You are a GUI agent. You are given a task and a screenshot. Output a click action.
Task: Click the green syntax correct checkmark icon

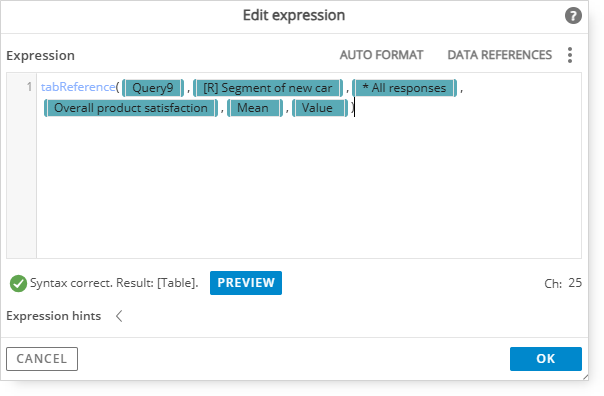tap(18, 284)
